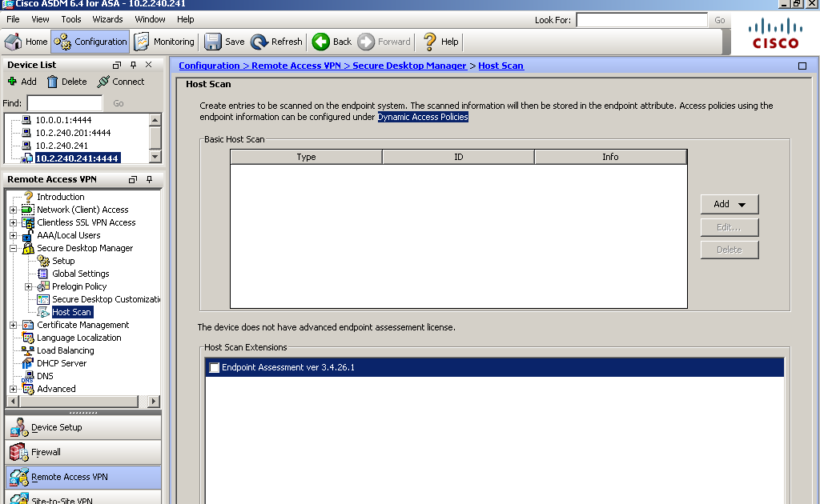
Task: Switch to Configuration view
Action: tap(90, 42)
